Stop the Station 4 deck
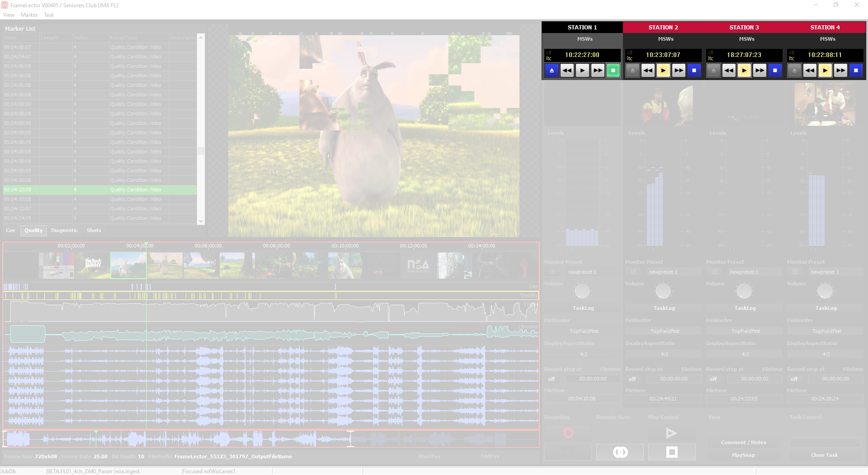The height and width of the screenshot is (475, 868). click(856, 71)
